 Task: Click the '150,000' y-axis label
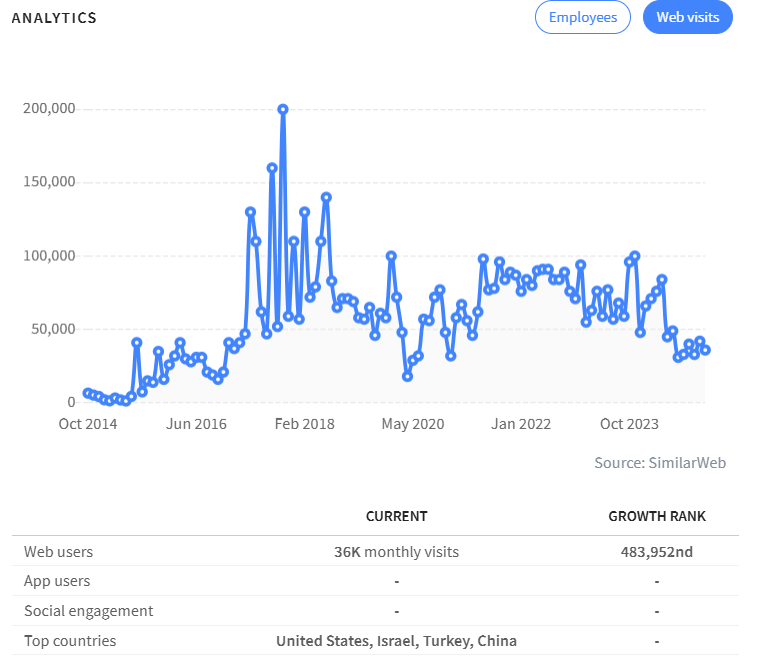(x=49, y=182)
